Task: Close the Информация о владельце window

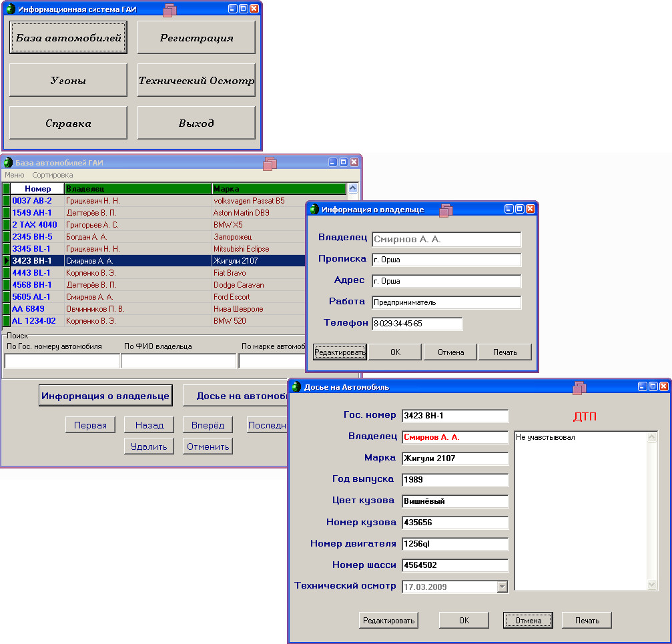Action: pos(531,209)
